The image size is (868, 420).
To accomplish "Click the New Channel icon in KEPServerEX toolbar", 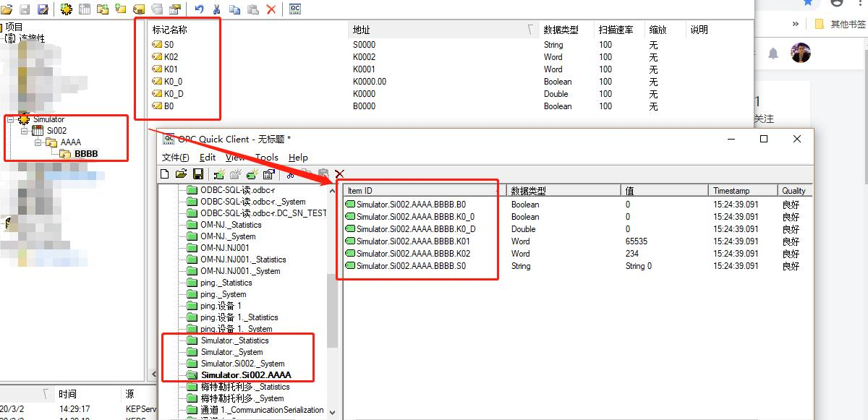I will point(65,9).
